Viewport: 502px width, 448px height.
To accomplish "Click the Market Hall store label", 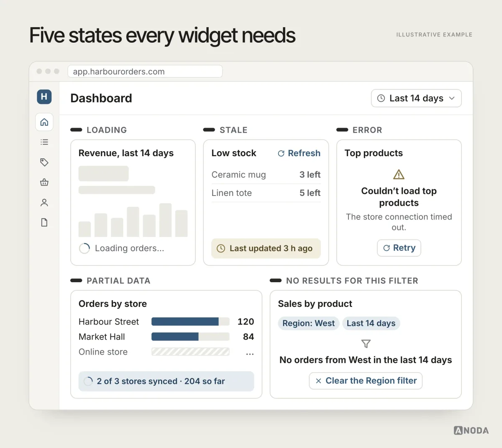I will click(x=102, y=337).
